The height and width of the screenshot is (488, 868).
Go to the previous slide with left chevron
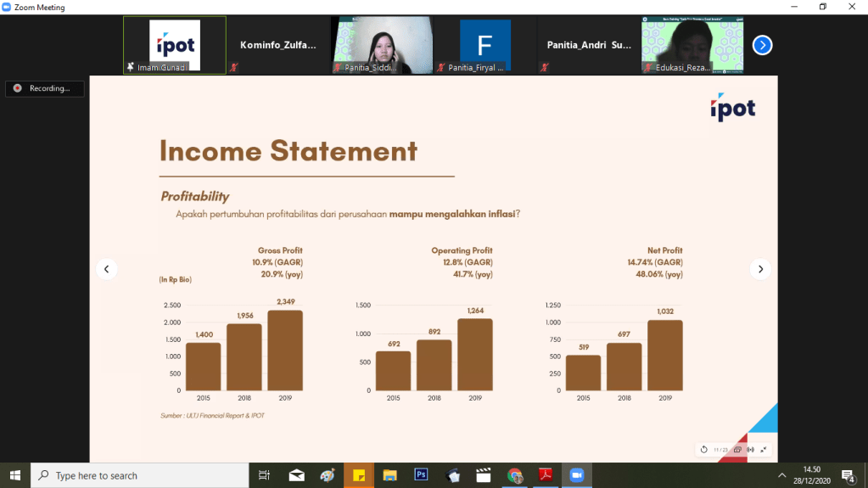(x=106, y=269)
